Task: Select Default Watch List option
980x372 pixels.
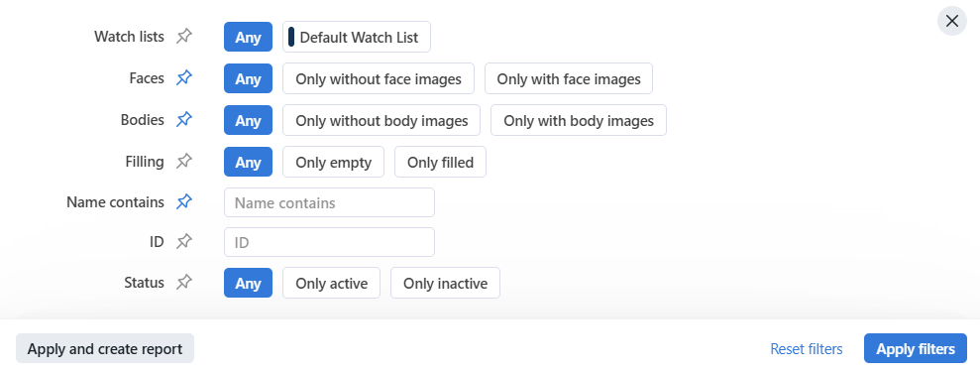Action: point(357,37)
